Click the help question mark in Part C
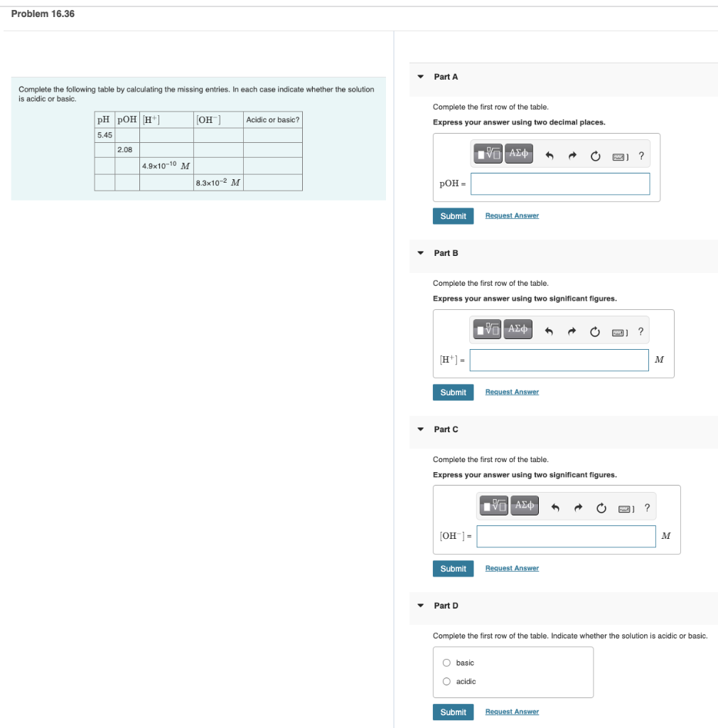The height and width of the screenshot is (728, 718). (646, 507)
